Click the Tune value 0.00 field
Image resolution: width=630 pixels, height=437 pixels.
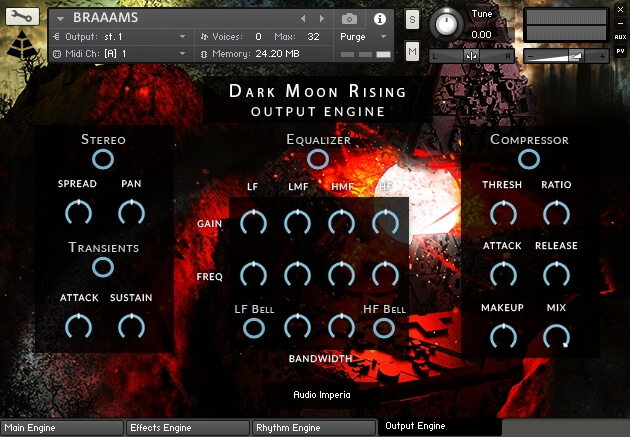point(481,35)
